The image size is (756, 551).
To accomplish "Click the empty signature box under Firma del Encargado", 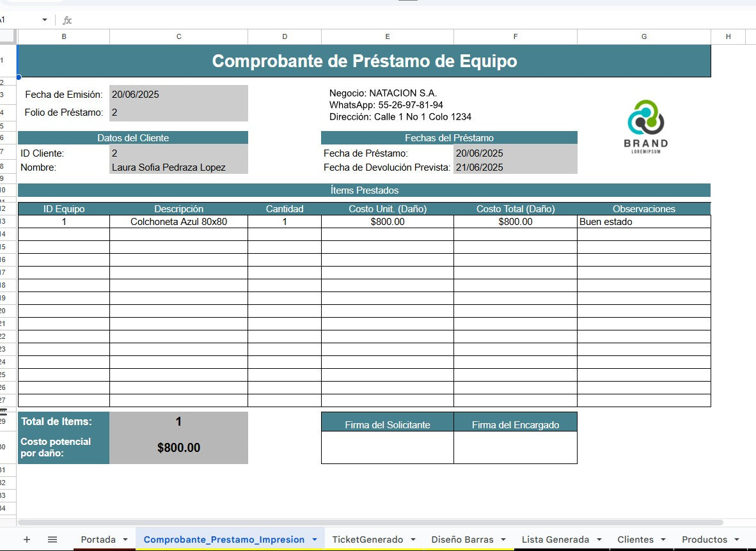I will point(516,447).
